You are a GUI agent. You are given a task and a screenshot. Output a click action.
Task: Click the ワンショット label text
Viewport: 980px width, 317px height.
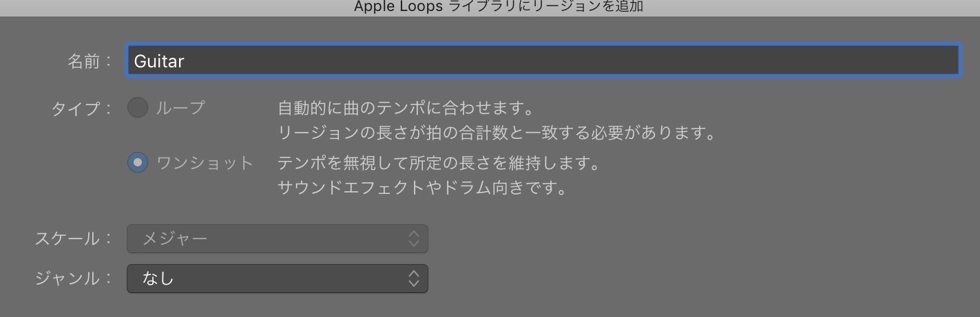205,164
